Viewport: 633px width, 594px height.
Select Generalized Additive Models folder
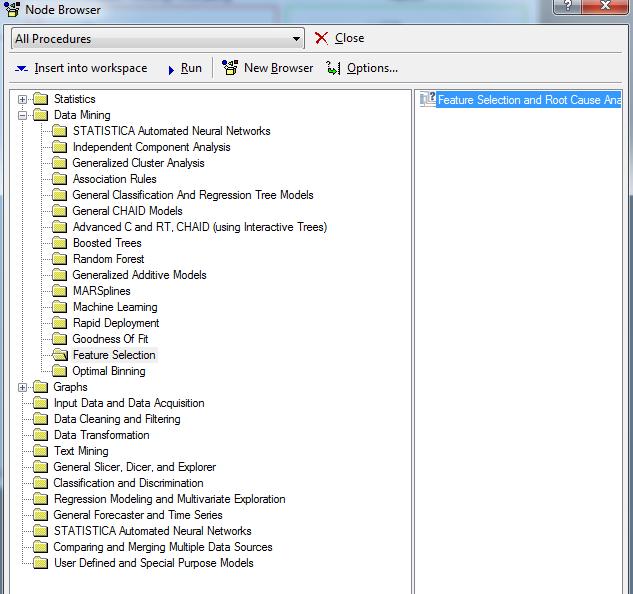pos(139,275)
